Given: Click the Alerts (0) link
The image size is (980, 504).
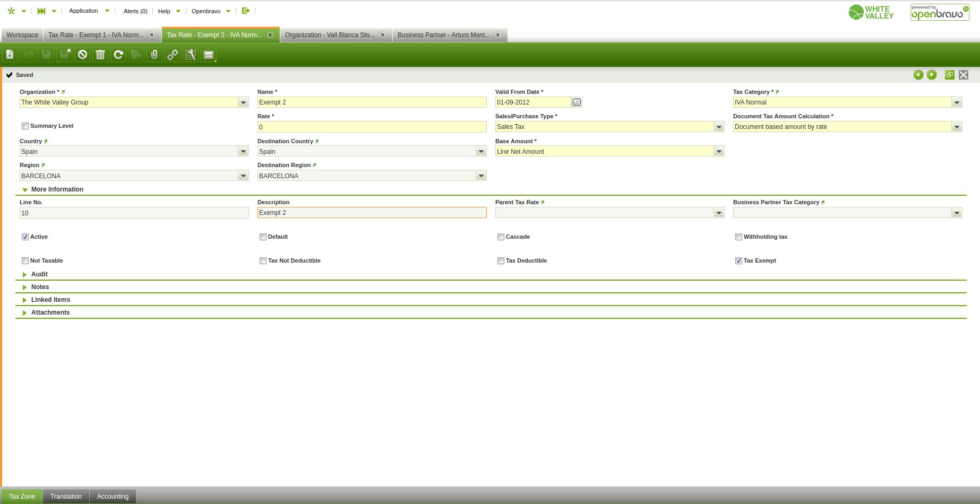Looking at the screenshot, I should 135,11.
